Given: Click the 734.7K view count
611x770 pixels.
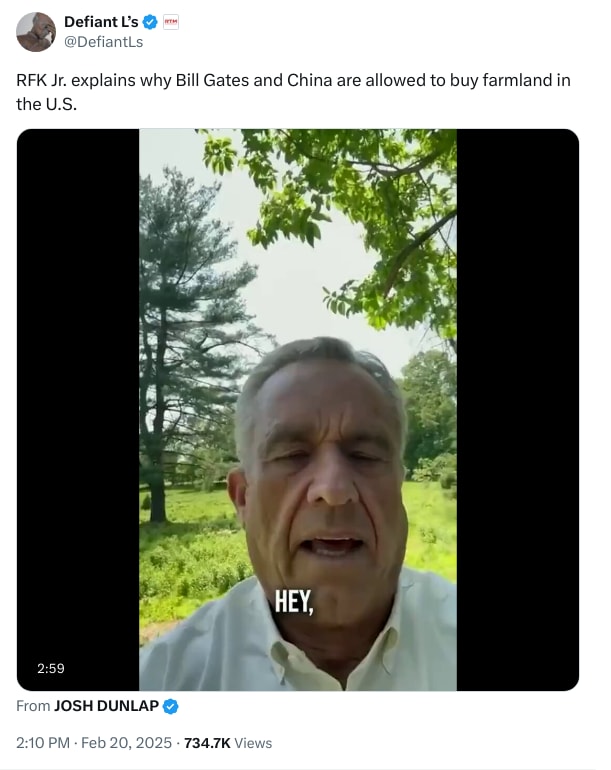Looking at the screenshot, I should tap(207, 743).
